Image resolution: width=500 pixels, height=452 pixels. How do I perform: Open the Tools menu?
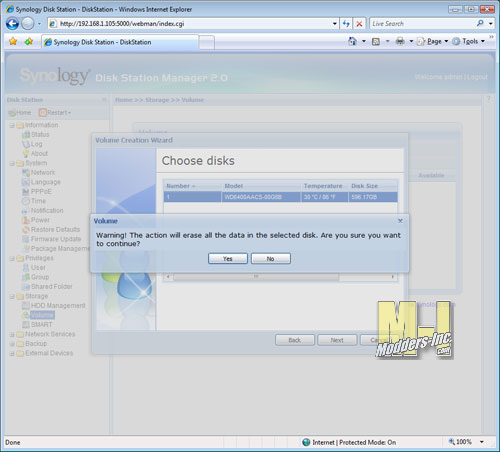pyautogui.click(x=468, y=41)
